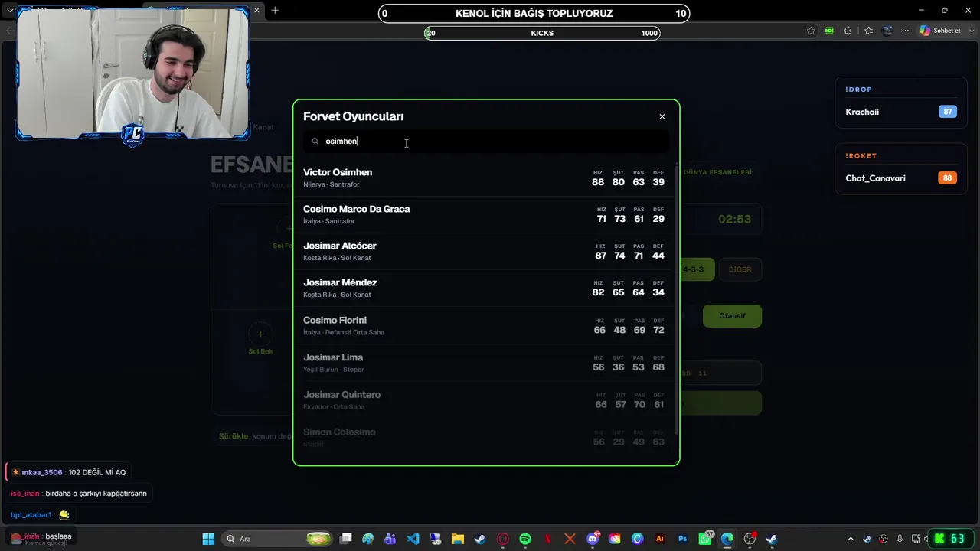Open the Sohbet et Copilot button
Viewport: 980px width, 551px height.
939,31
